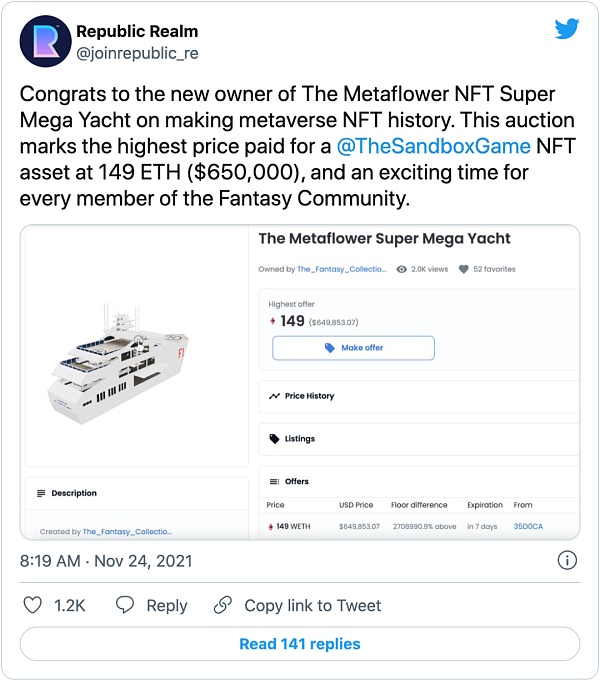The height and width of the screenshot is (683, 600).
Task: Click the copy link chain icon
Action: [x=223, y=605]
